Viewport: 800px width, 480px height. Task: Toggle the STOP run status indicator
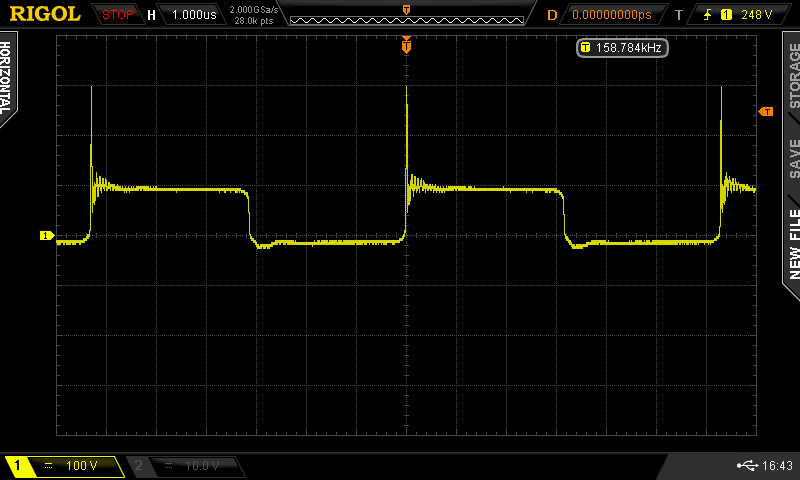[118, 15]
